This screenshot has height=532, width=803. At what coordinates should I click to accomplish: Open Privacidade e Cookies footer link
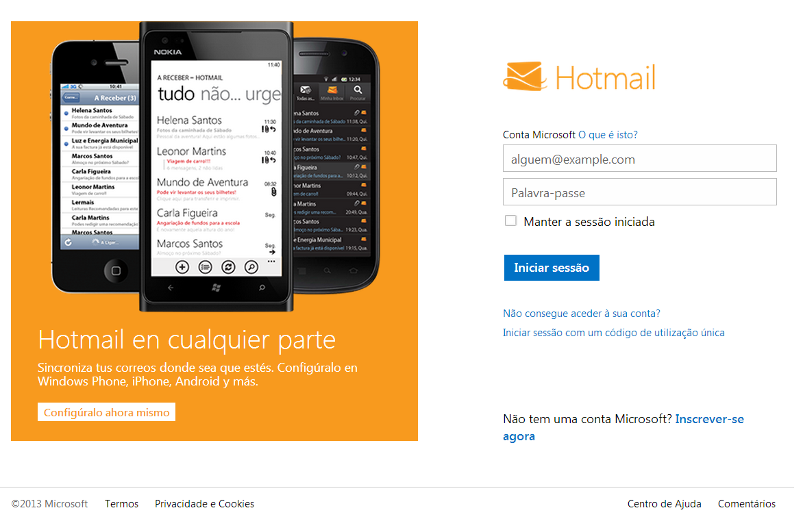[x=204, y=504]
